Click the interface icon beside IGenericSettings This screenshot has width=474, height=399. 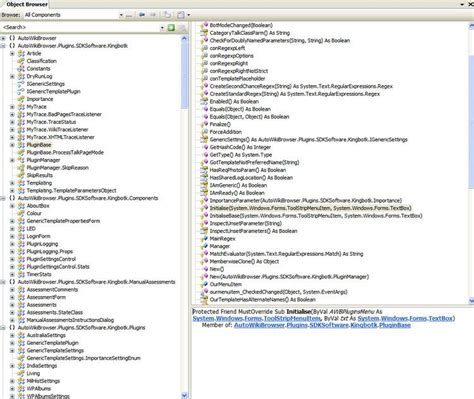coord(21,84)
